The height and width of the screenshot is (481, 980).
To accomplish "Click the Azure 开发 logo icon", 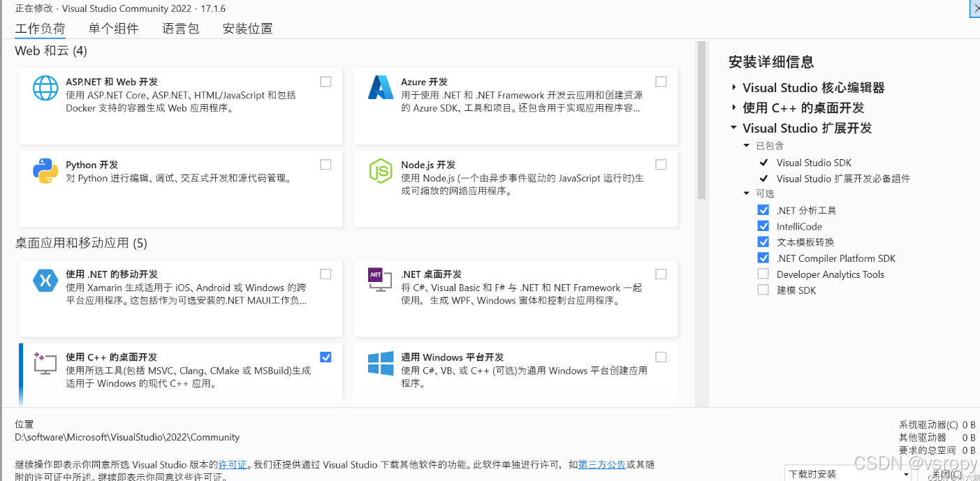I will [381, 88].
